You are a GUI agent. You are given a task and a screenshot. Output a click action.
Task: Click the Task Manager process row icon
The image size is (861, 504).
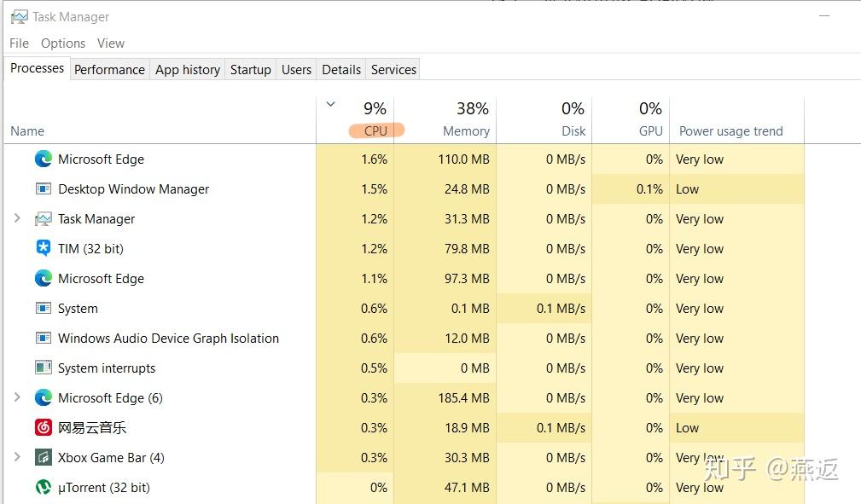(44, 219)
